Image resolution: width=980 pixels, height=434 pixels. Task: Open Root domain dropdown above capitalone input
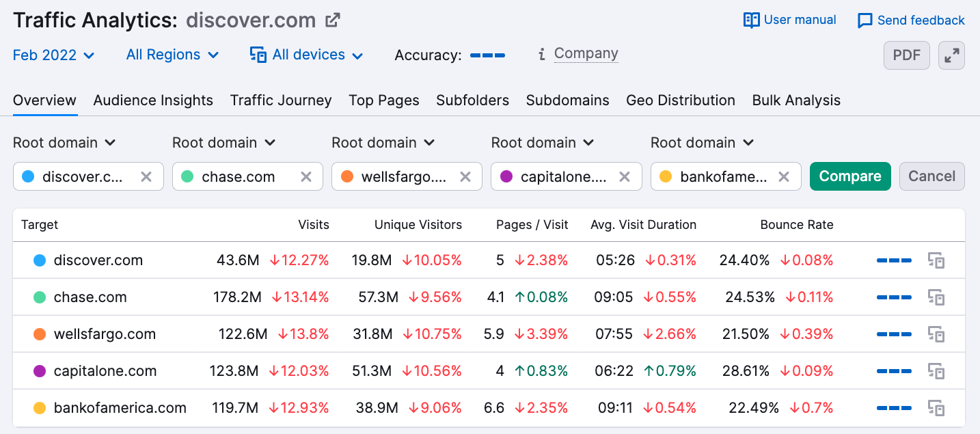point(543,143)
